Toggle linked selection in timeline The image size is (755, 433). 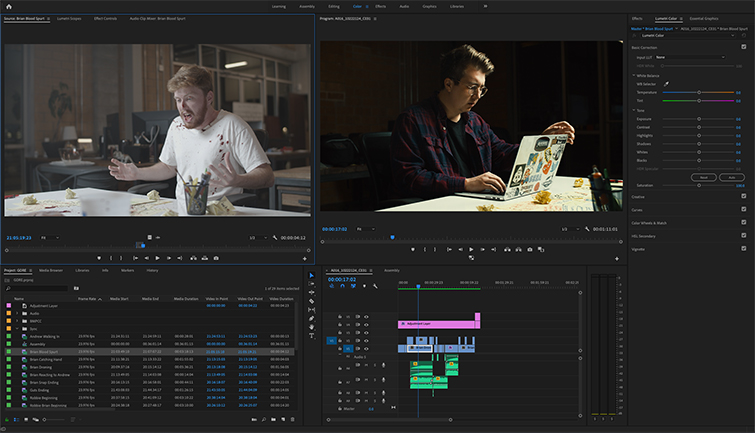pos(353,286)
